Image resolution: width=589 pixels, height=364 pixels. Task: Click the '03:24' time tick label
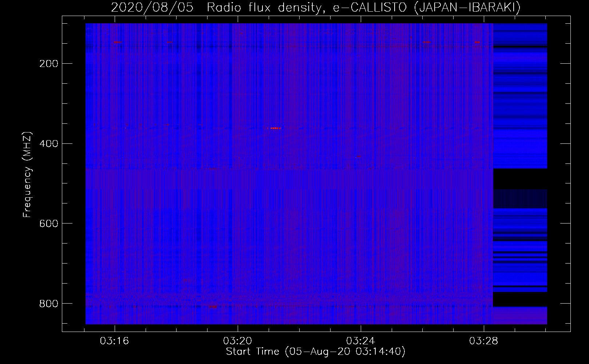point(361,341)
